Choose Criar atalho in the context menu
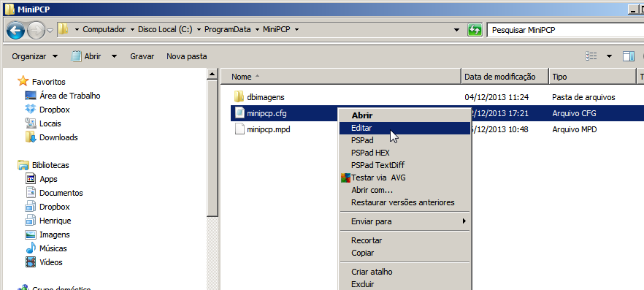Viewport: 644px width, 290px height. point(405,272)
